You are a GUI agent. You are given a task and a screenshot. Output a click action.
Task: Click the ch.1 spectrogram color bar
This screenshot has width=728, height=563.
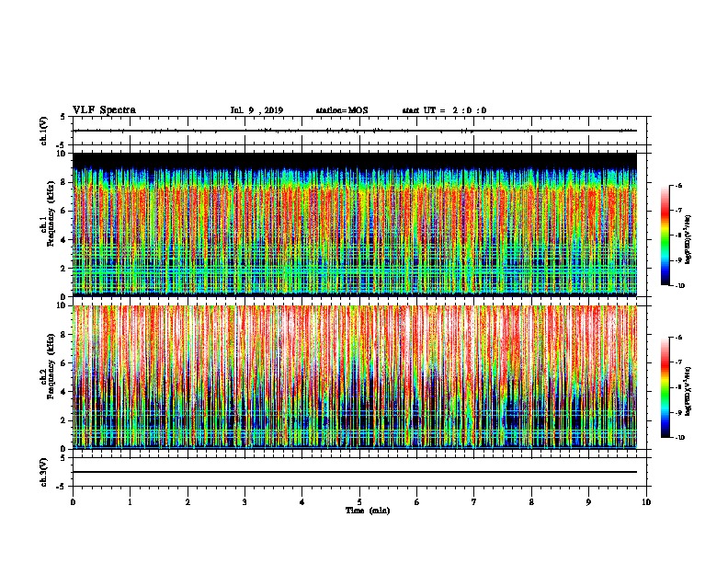coord(665,236)
